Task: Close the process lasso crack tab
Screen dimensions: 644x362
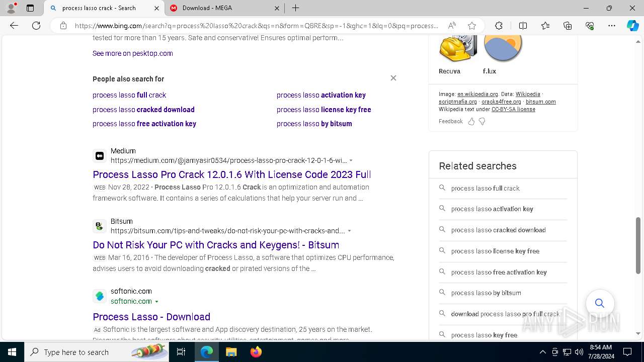Action: (x=156, y=8)
